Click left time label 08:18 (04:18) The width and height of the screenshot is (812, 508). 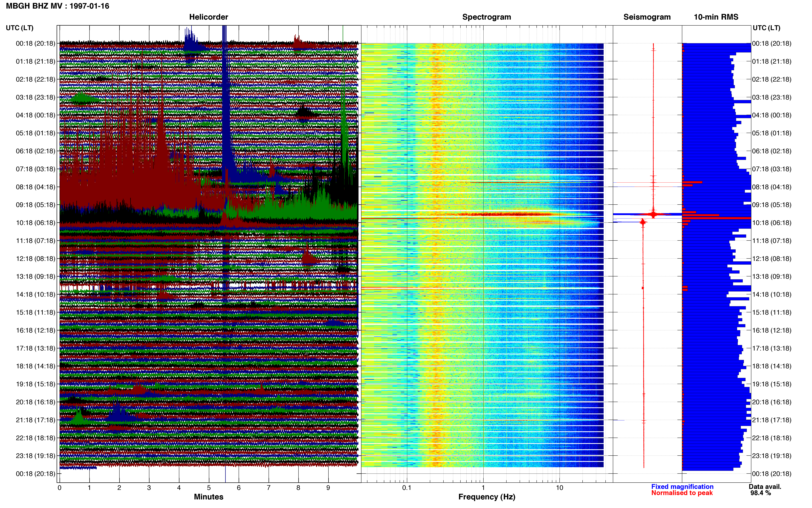pyautogui.click(x=36, y=187)
